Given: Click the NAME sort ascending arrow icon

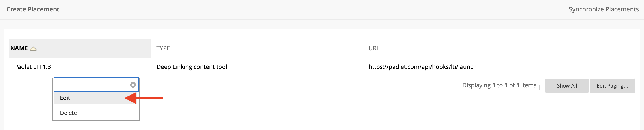Looking at the screenshot, I should 33,48.
